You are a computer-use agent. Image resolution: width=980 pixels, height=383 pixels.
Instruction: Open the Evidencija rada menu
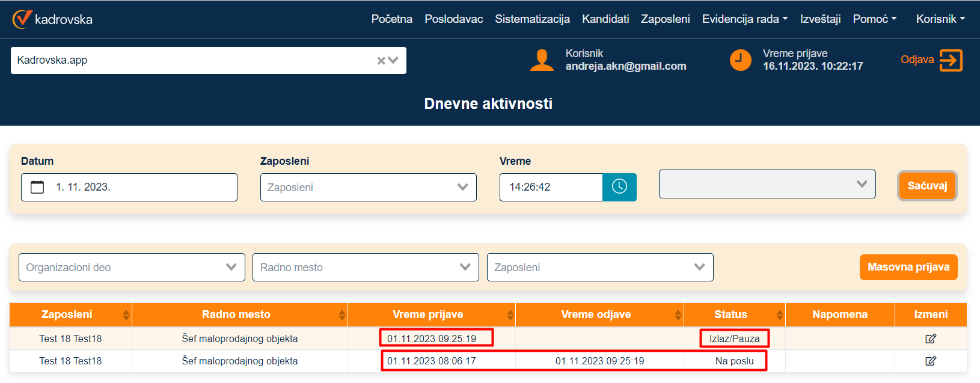[x=744, y=19]
